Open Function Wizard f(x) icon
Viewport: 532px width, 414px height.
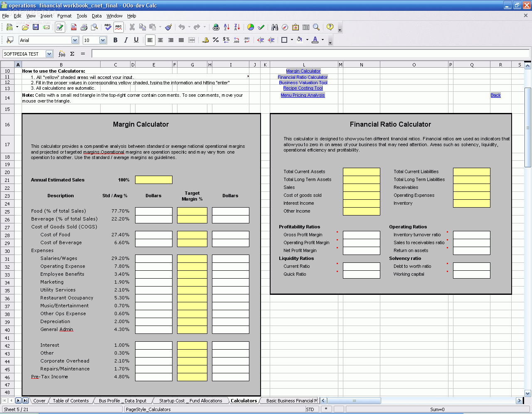pos(62,54)
